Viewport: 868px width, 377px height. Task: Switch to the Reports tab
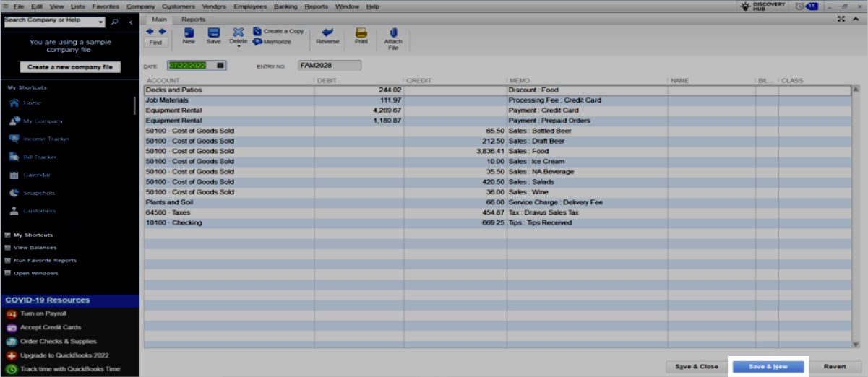[x=193, y=19]
